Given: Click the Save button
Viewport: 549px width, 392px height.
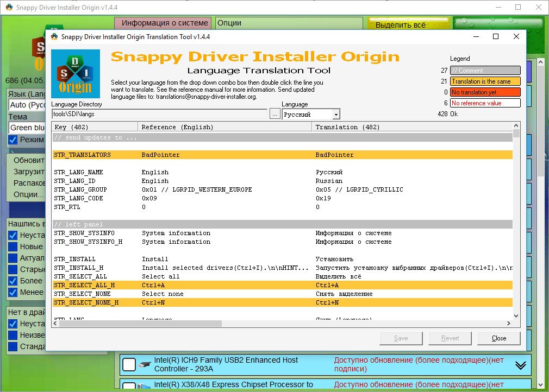Looking at the screenshot, I should [x=401, y=338].
